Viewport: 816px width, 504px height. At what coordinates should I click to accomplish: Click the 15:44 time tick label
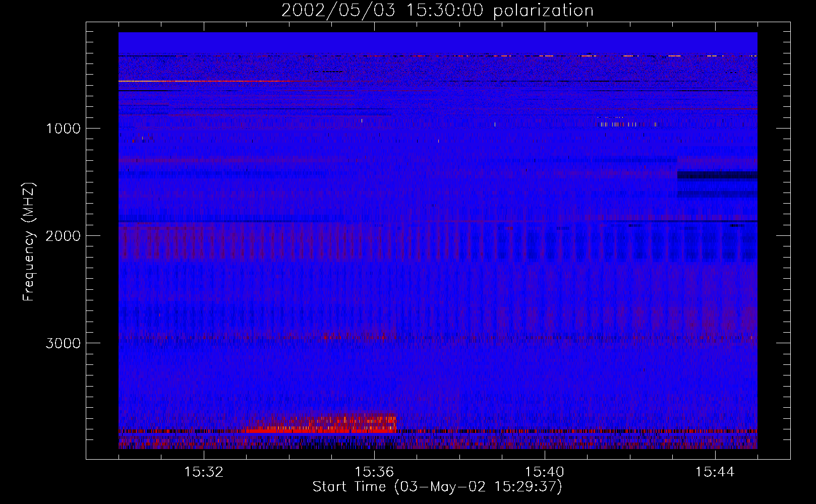(x=715, y=472)
